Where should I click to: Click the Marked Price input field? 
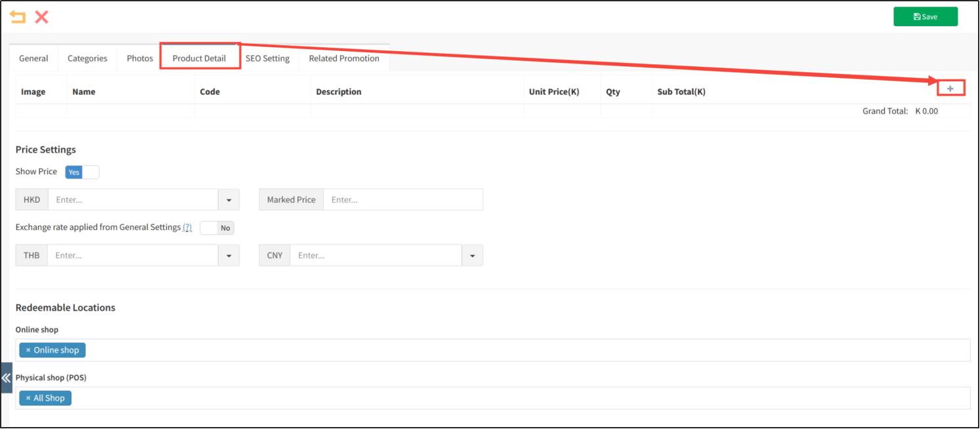pyautogui.click(x=402, y=200)
